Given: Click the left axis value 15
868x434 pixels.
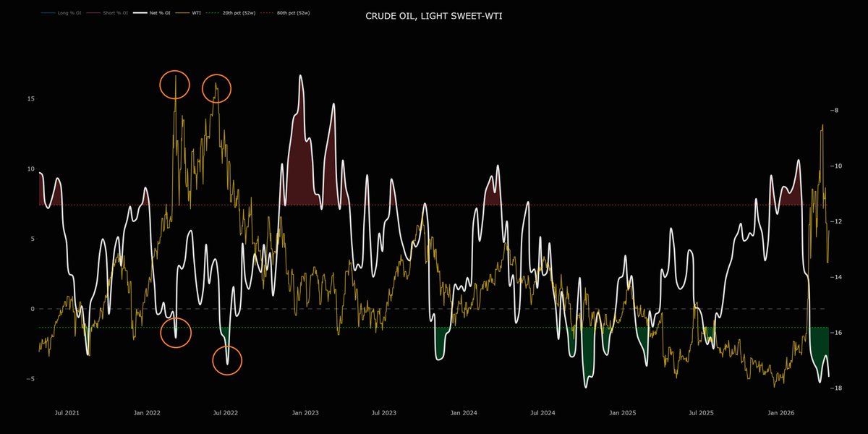Looking at the screenshot, I should pos(31,98).
